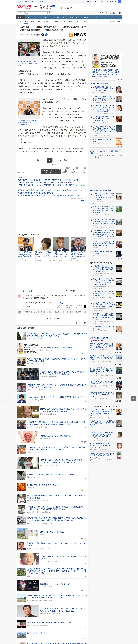Click the Yahoo! JAPAN news logo
Image resolution: width=138 pixels, height=644 pixels.
[27, 7]
